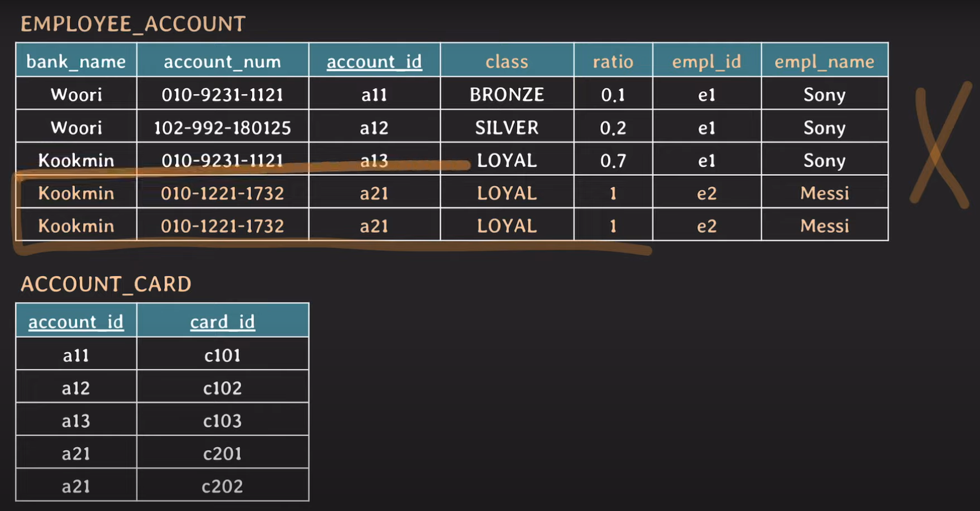This screenshot has height=511, width=980.
Task: Select the ratio column header
Action: tap(613, 61)
